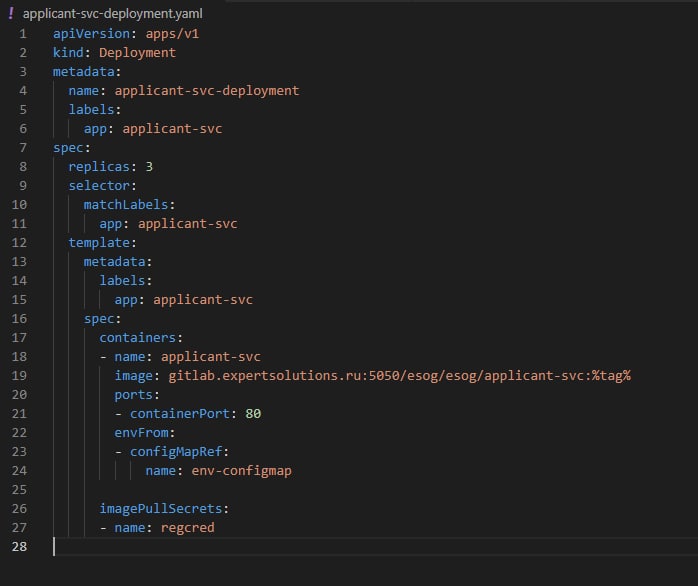Click the 'labels' key on line 14

click(122, 281)
